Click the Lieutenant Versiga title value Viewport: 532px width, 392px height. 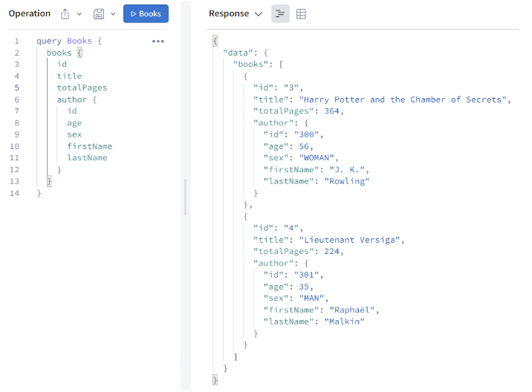click(x=349, y=240)
